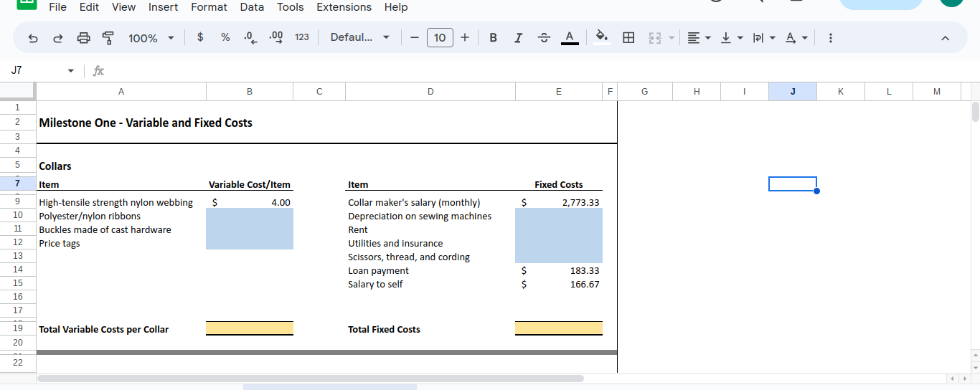Image resolution: width=980 pixels, height=390 pixels.
Task: Click the 166.67 salary to self value
Action: [559, 284]
